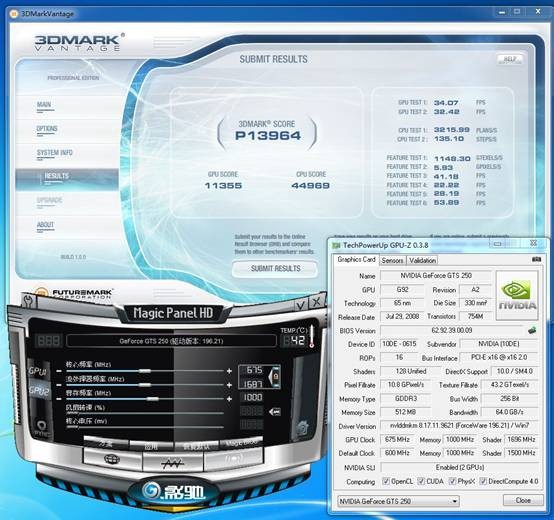Minimize Magic Panel with the chevron button
554x520 pixels.
[300, 305]
